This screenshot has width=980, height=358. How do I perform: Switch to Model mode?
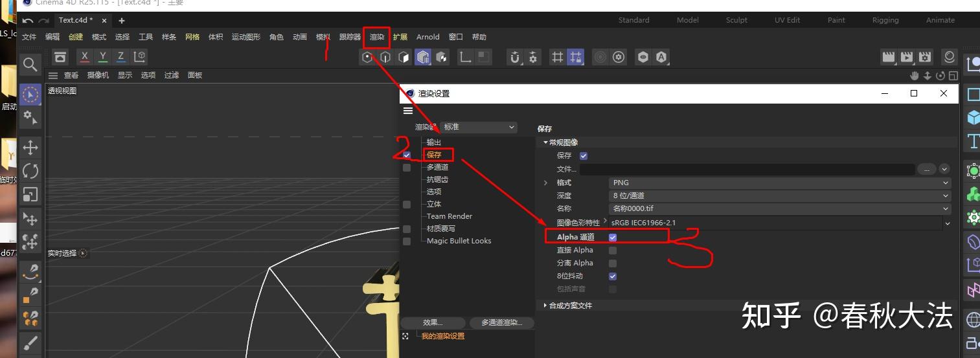pyautogui.click(x=423, y=58)
